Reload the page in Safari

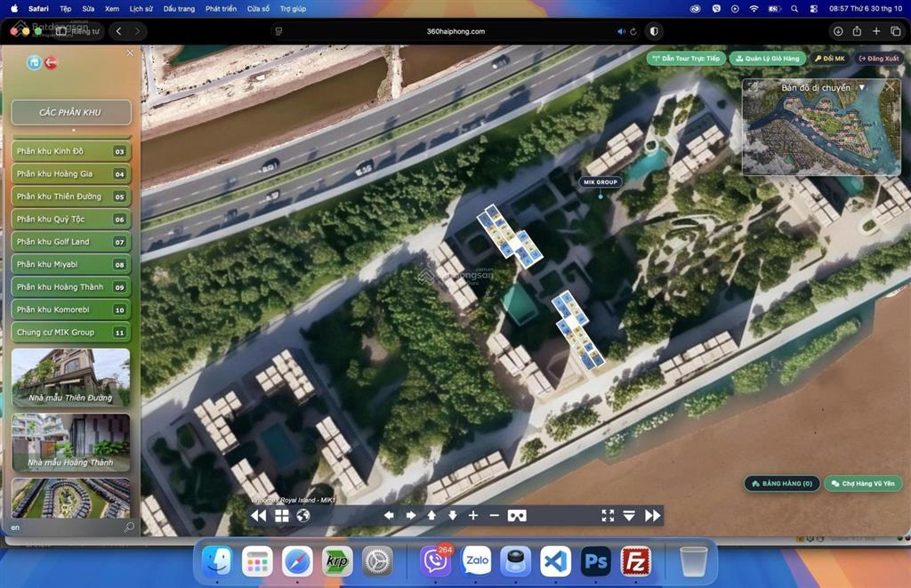pyautogui.click(x=633, y=31)
